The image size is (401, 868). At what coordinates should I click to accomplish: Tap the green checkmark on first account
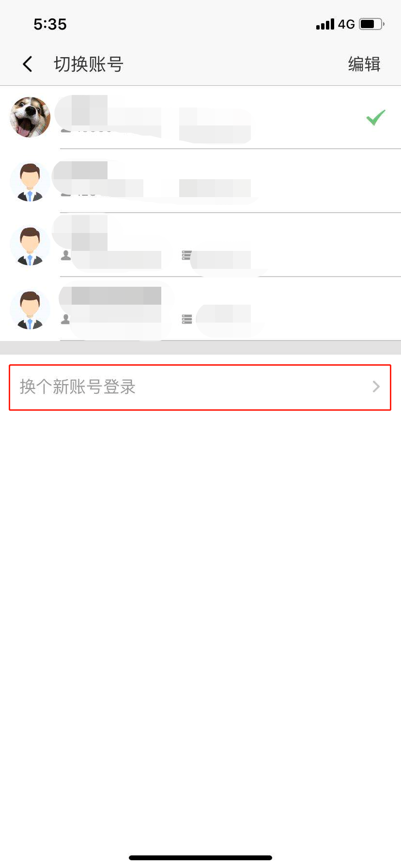coord(376,117)
